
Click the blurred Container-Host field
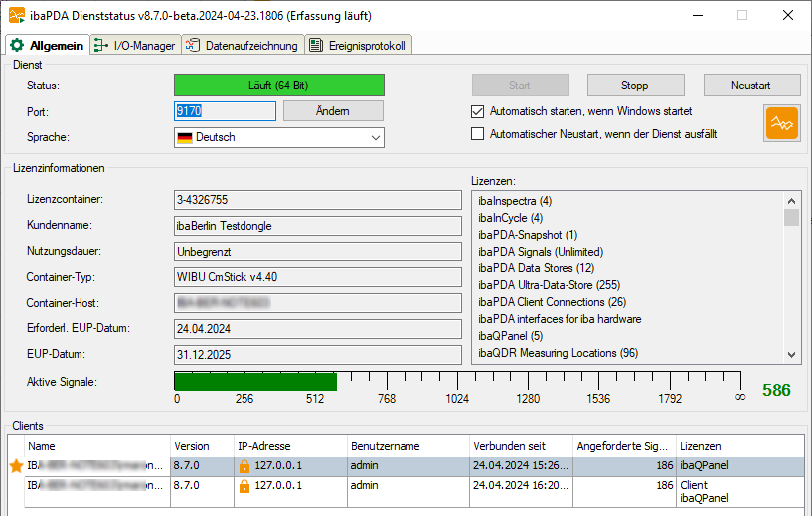tap(317, 303)
